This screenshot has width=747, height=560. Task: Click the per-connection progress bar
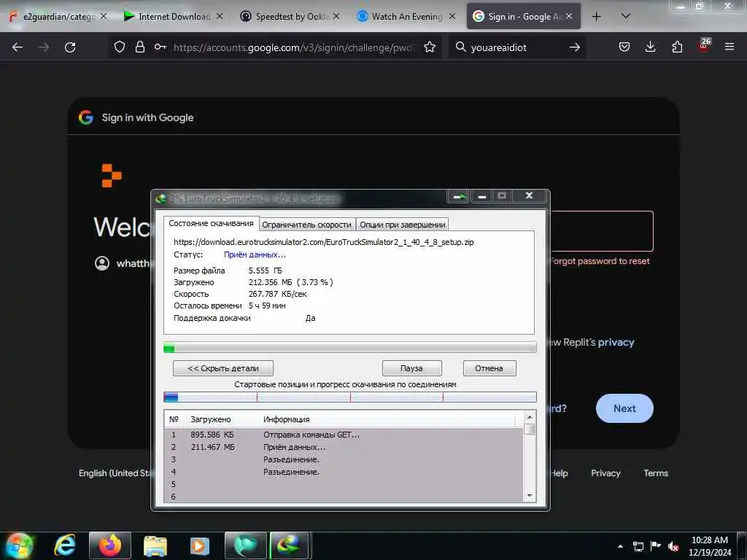[x=349, y=397]
